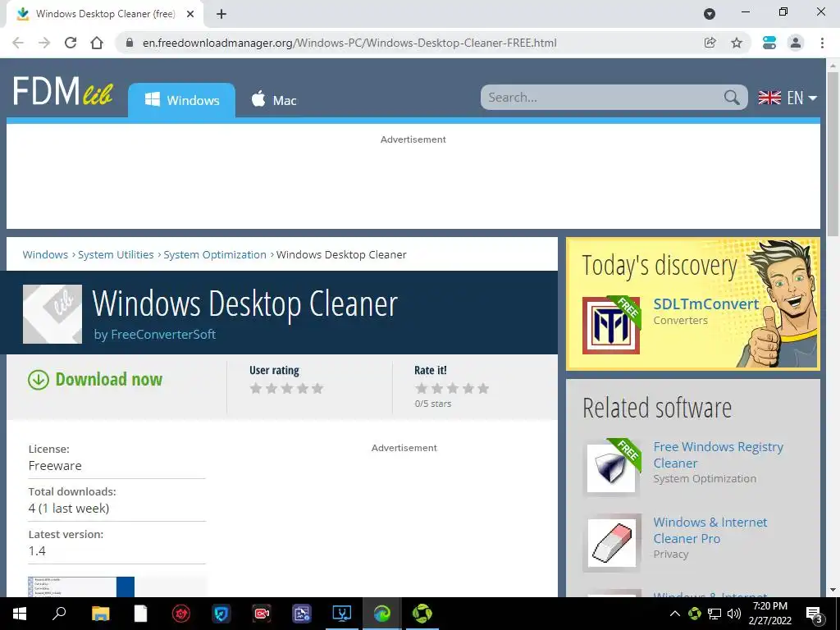Click the volume speaker tray icon
840x630 pixels.
pos(734,614)
